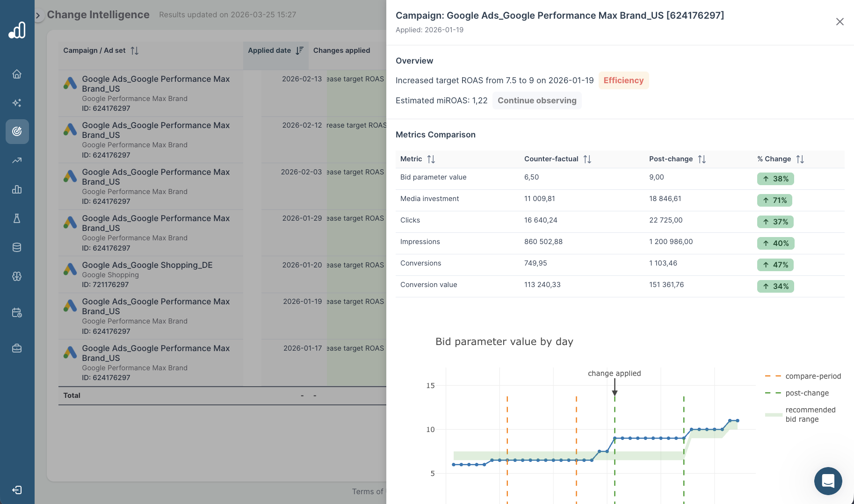Open the sparkles AI icon in sidebar
854x504 pixels.
coord(17,103)
